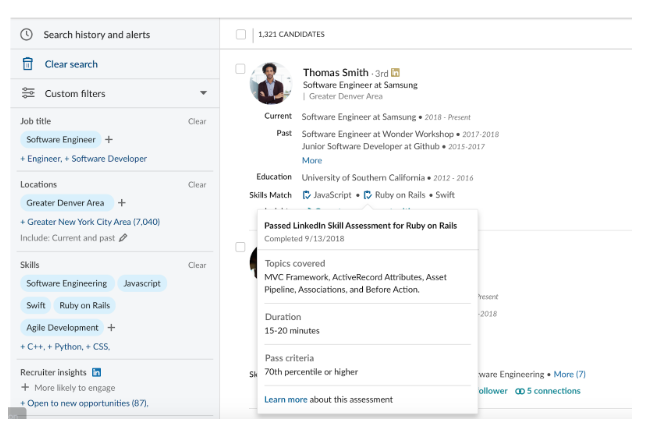This screenshot has width=660, height=431.
Task: Click Search history and alerts label
Action: coord(97,35)
